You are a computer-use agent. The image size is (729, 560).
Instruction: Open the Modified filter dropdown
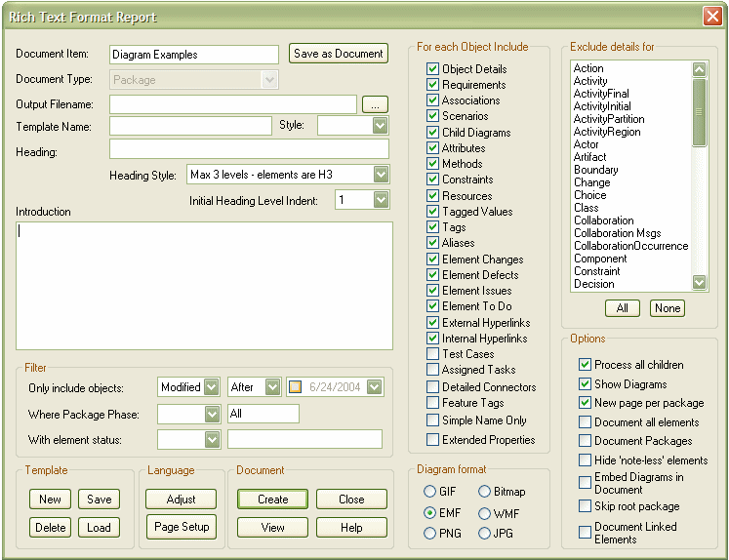click(212, 387)
